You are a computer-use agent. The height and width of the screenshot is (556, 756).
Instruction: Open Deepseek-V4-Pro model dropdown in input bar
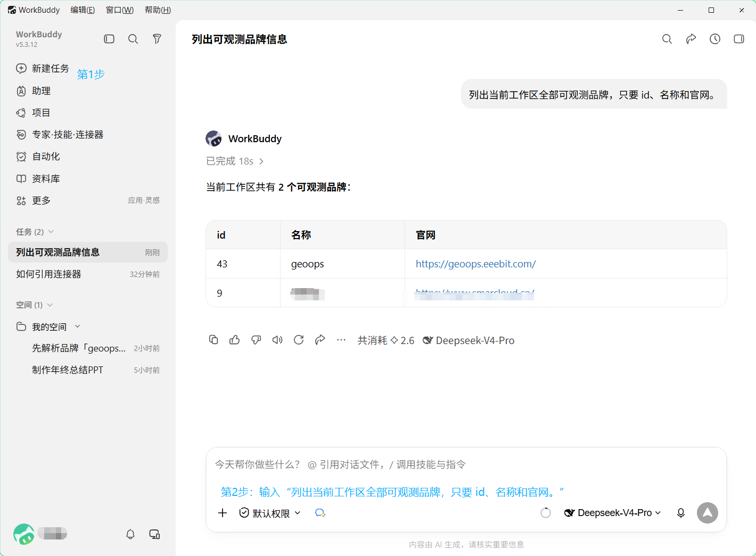coord(613,513)
